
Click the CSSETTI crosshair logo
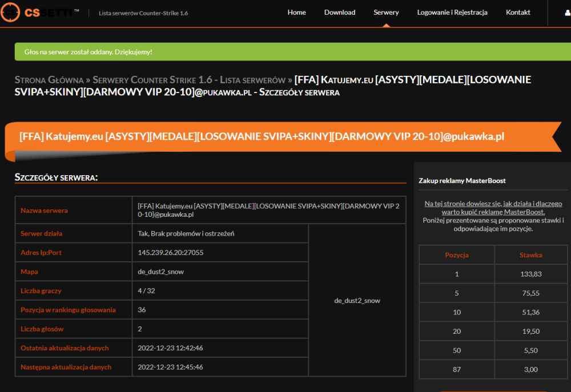coord(10,12)
